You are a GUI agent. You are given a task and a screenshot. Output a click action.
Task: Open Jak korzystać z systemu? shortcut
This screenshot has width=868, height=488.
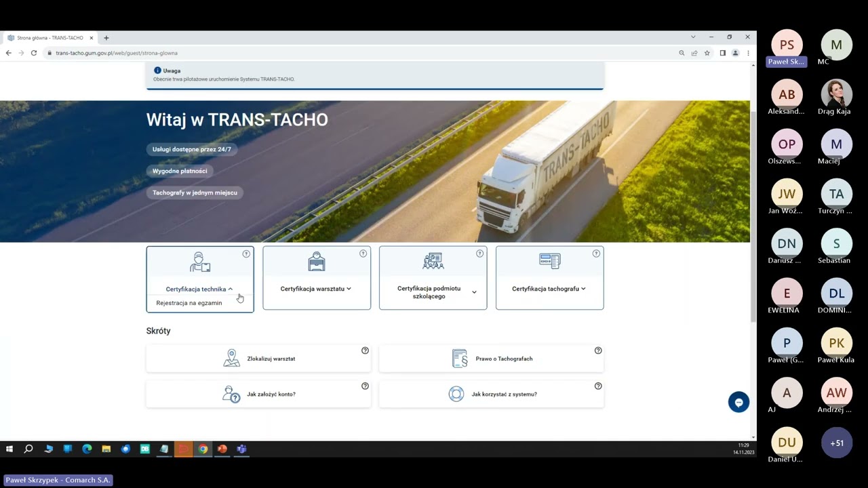492,394
